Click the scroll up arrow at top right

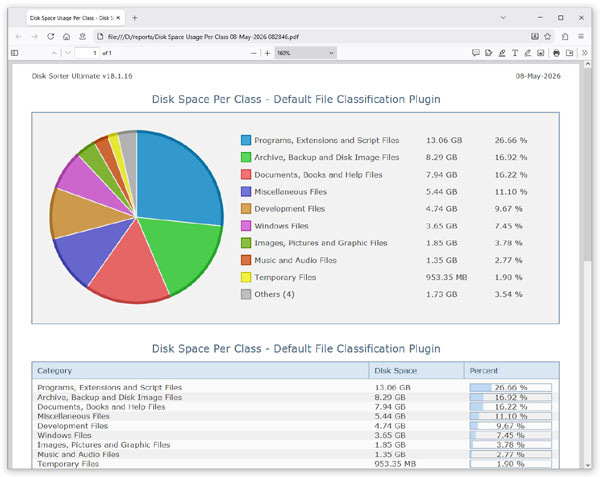click(588, 64)
